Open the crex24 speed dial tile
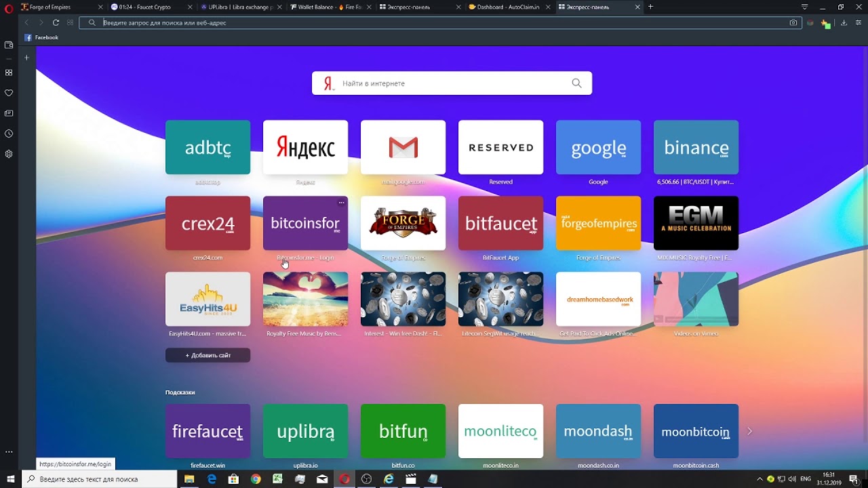Screen dimensions: 868x488 (x=208, y=223)
